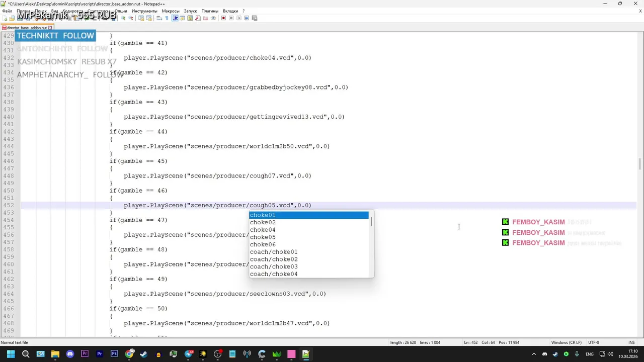
Task: Open the ? help menu
Action: 244,11
